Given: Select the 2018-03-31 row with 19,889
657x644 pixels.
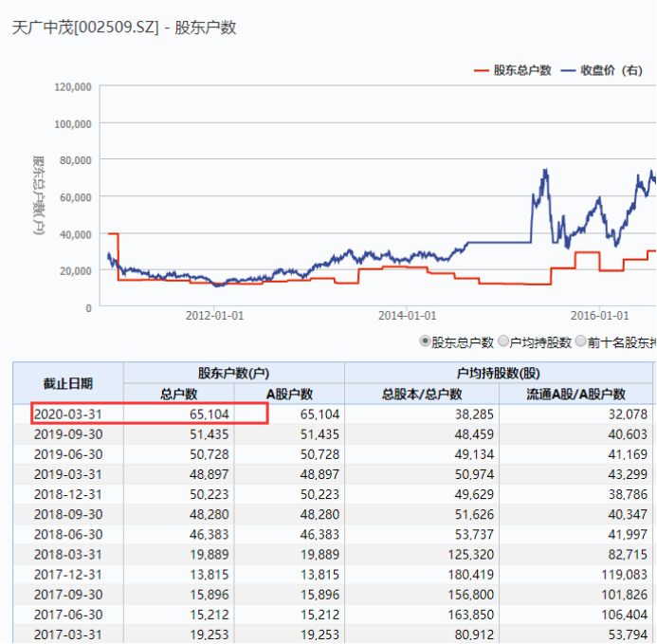Looking at the screenshot, I should [333, 555].
